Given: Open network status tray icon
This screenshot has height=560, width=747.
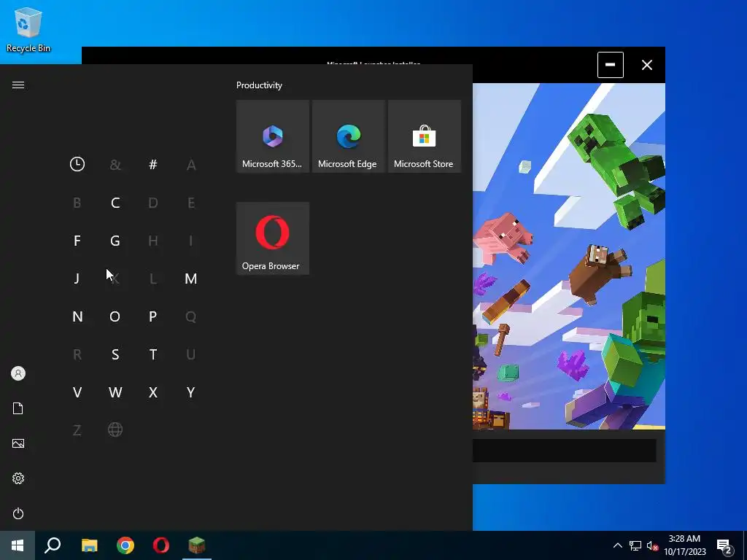Looking at the screenshot, I should click(x=635, y=545).
